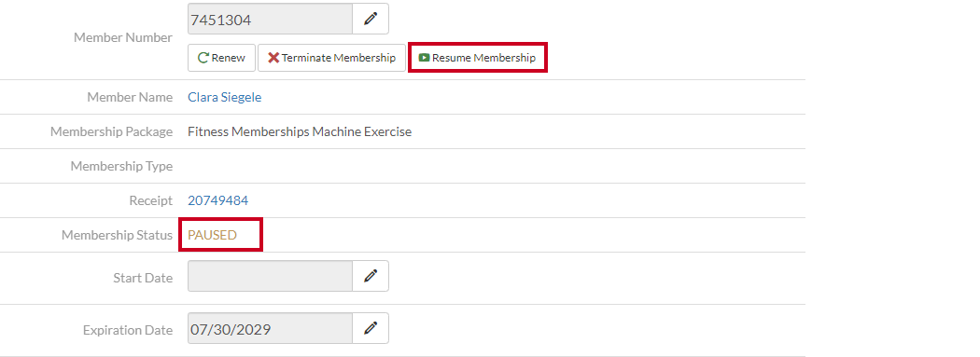Screen dimensions: 980x357
Task: Click the red X icon on Terminate Membership
Action: (x=273, y=58)
